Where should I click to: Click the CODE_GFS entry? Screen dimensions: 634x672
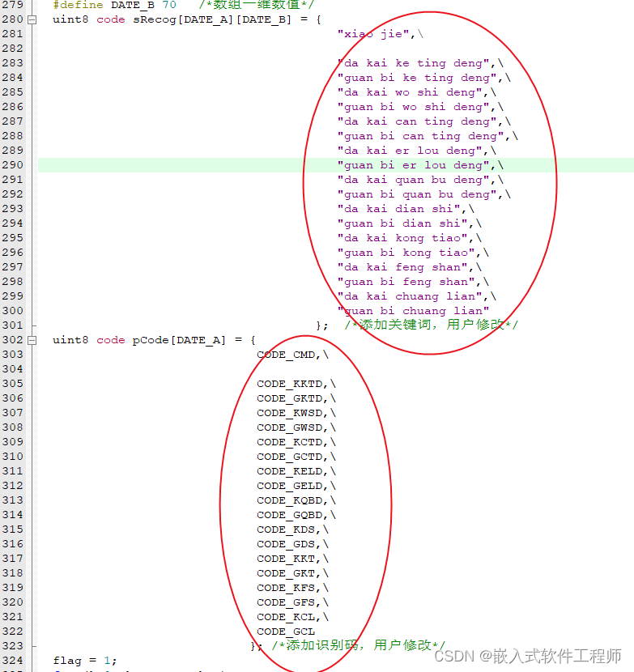tap(286, 602)
